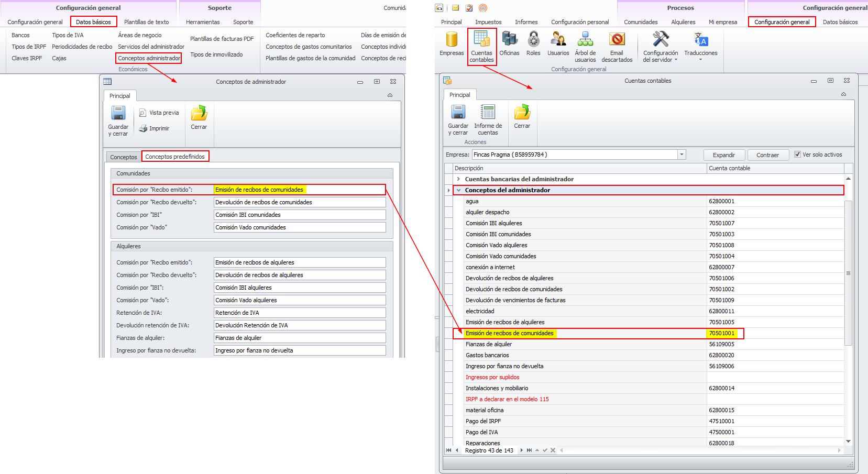The width and height of the screenshot is (868, 474).
Task: Toggle Ver solo activos checkbox
Action: coord(797,155)
